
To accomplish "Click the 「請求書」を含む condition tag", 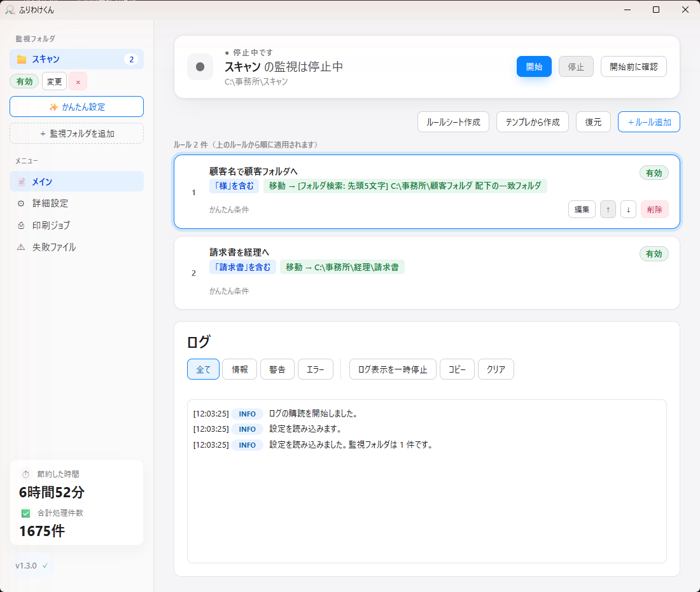I will point(242,267).
